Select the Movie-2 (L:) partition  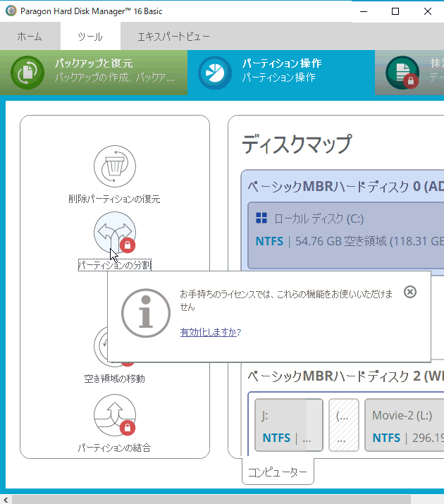[x=404, y=424]
